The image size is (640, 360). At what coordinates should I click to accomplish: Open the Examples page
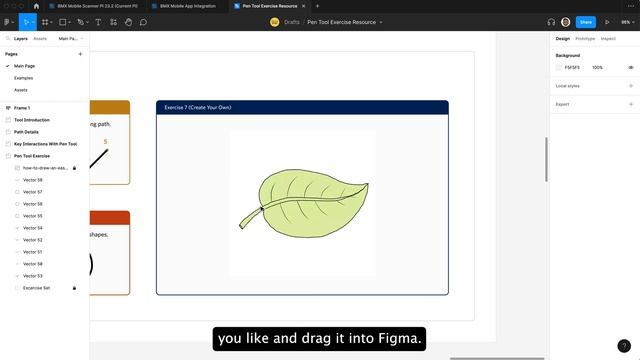[x=24, y=78]
